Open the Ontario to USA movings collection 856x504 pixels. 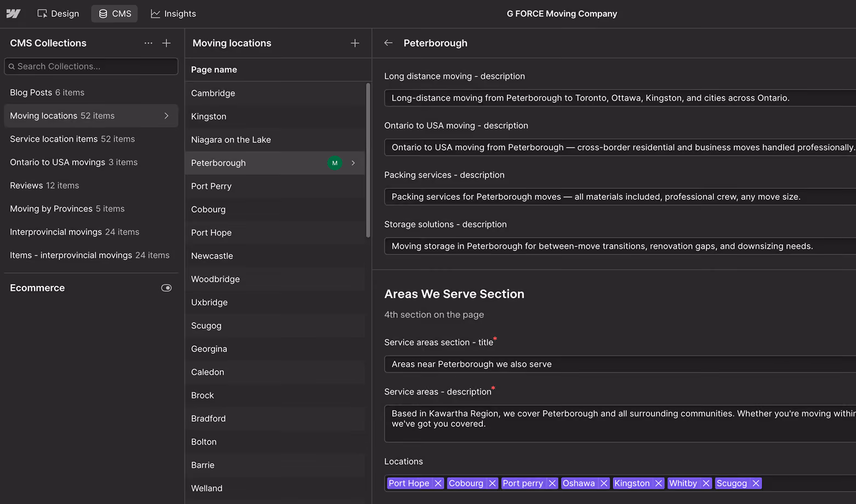pos(91,162)
